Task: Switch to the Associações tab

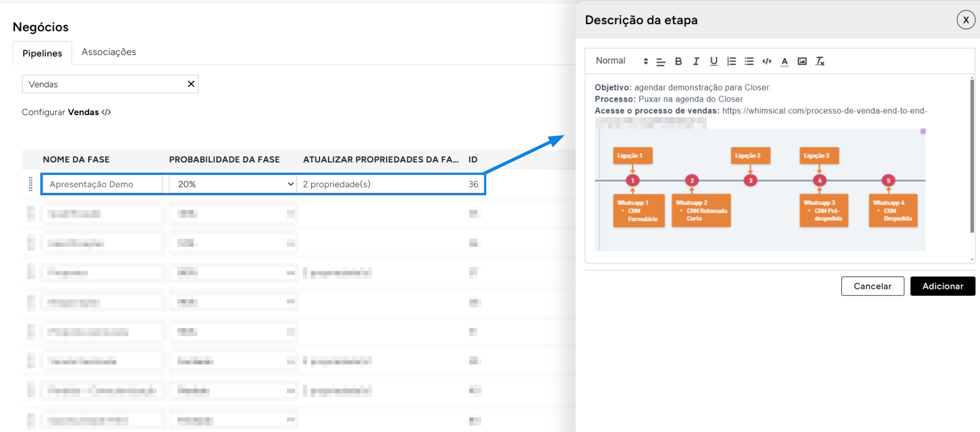Action: 109,52
